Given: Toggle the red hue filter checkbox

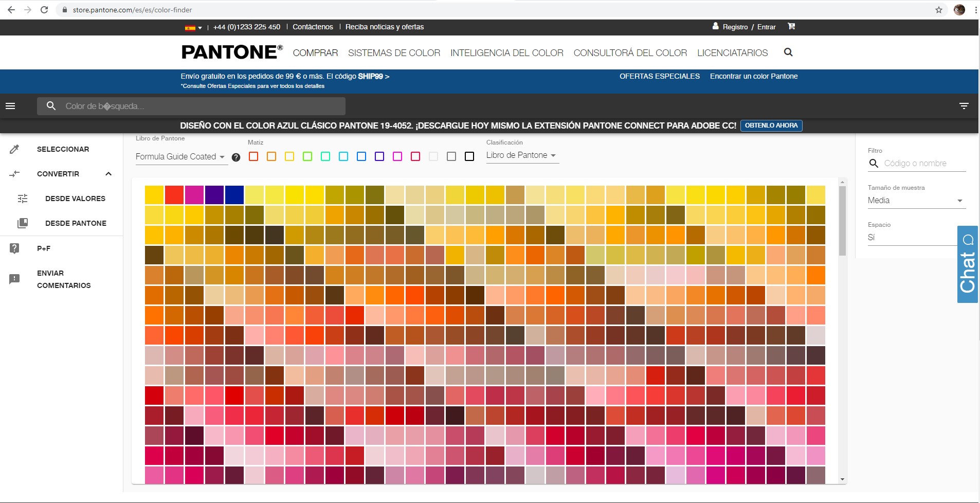Looking at the screenshot, I should click(252, 156).
